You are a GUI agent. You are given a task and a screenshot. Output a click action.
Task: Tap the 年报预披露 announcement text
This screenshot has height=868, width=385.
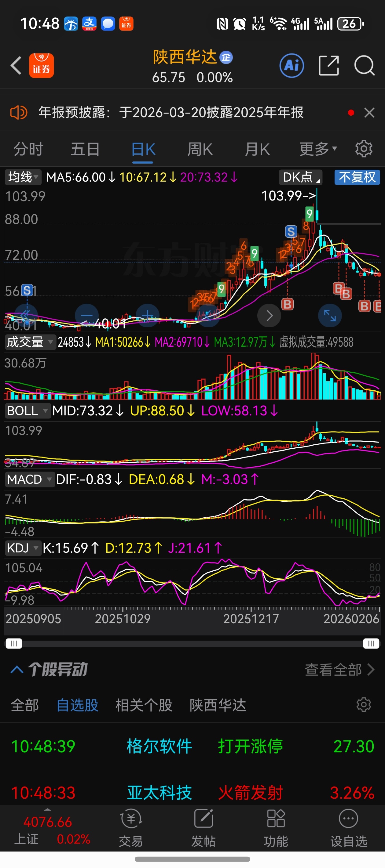[x=171, y=113]
